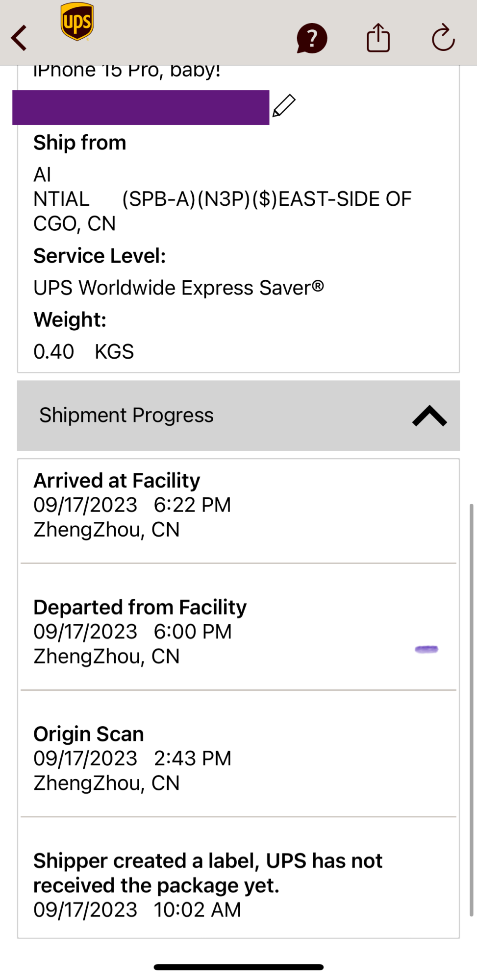Tap the home indicator bar

click(238, 967)
